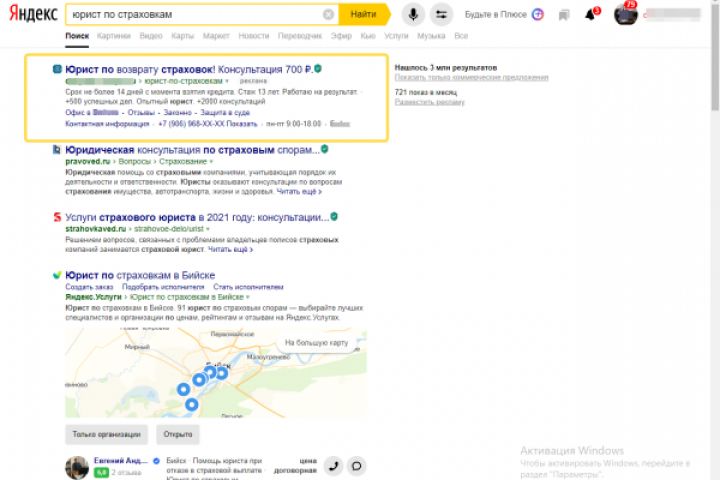This screenshot has width=720, height=480.
Task: Switch to Услуги tab
Action: point(396,36)
